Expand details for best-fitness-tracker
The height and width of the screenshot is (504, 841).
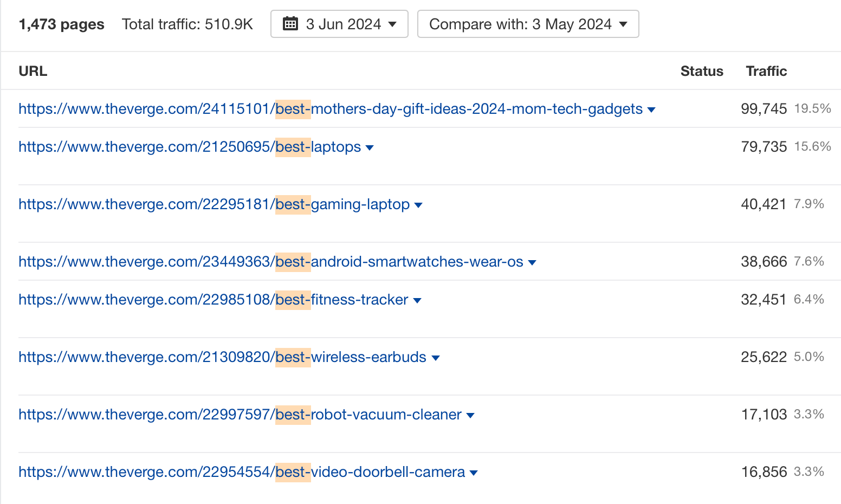pos(417,300)
